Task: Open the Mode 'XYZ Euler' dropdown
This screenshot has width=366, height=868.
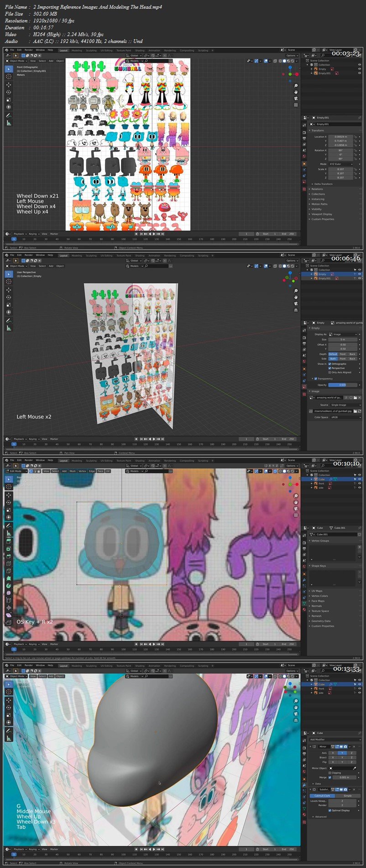Action: click(341, 164)
